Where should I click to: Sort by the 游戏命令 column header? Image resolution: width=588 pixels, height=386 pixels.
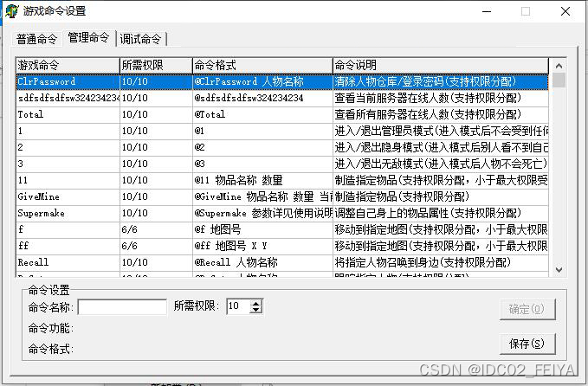(67, 66)
